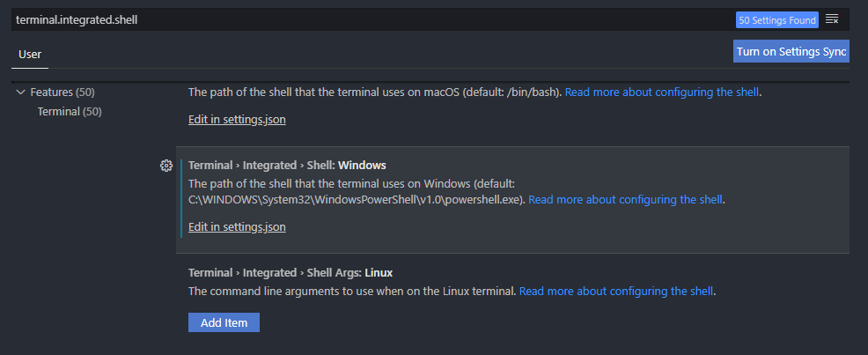Select the Shell Args: Linux setting title

click(291, 272)
